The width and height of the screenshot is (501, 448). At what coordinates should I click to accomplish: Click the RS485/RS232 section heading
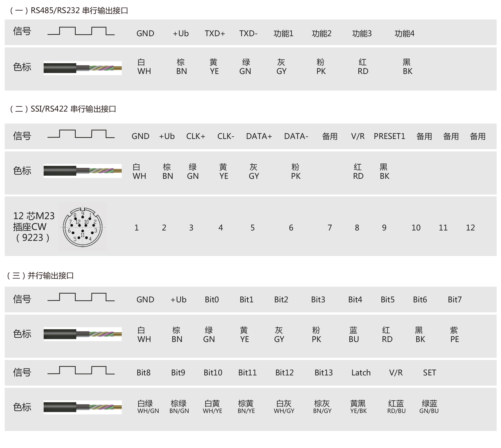tap(68, 11)
